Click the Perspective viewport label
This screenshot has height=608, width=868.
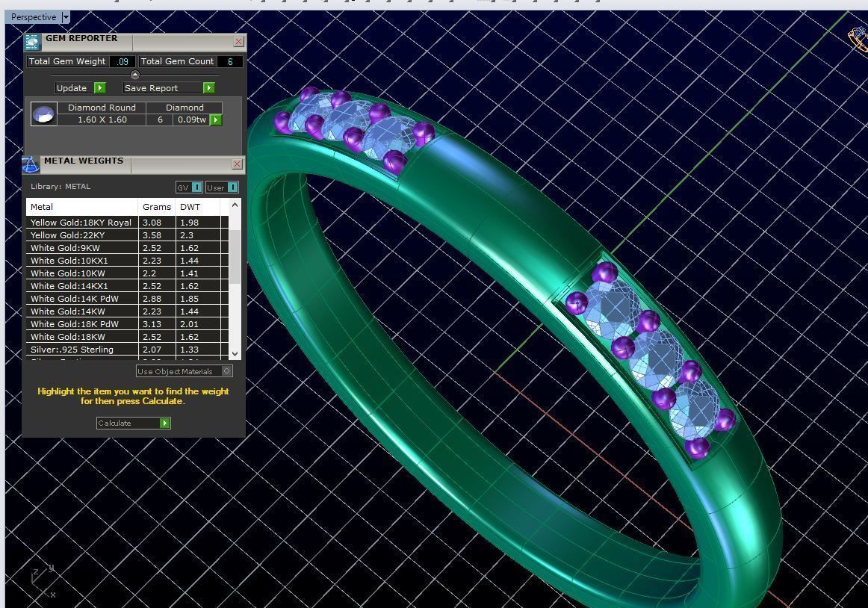[x=33, y=17]
